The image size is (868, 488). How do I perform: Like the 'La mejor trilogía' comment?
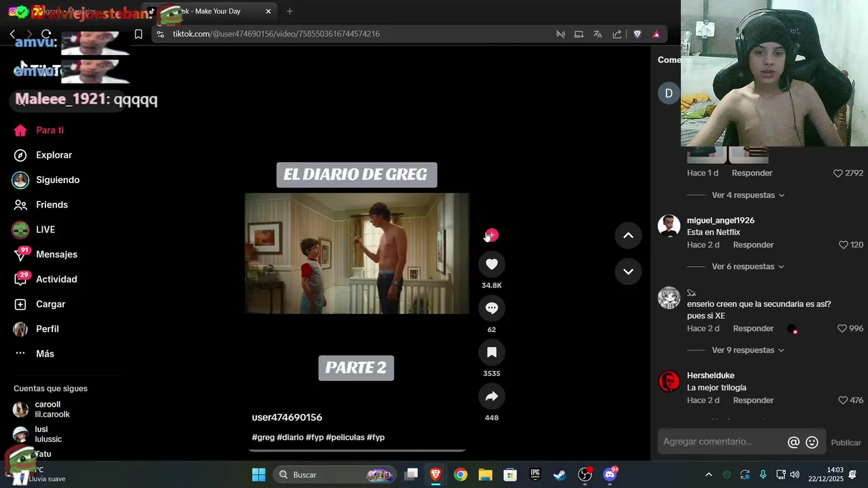843,400
